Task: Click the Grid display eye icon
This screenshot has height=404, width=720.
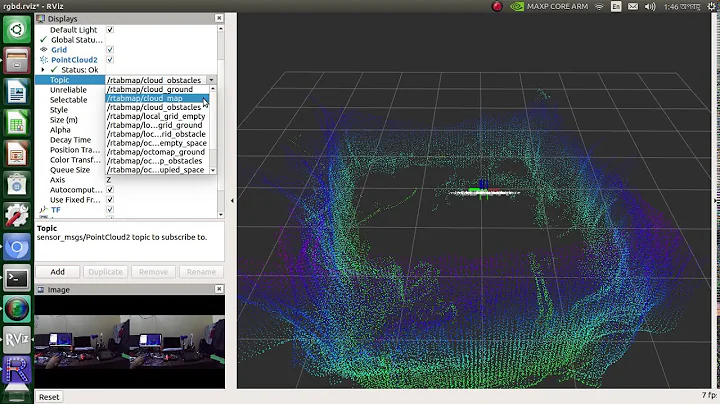Action: [x=44, y=50]
